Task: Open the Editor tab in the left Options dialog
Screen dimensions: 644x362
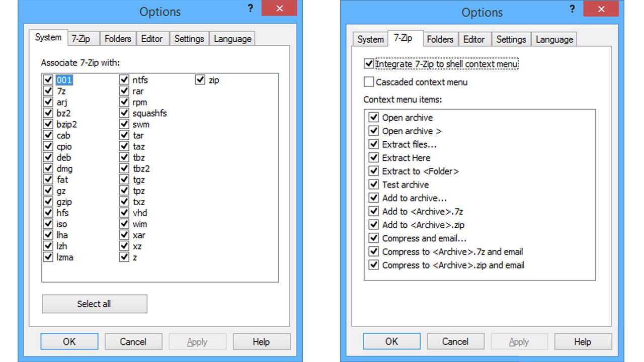Action: click(x=152, y=39)
